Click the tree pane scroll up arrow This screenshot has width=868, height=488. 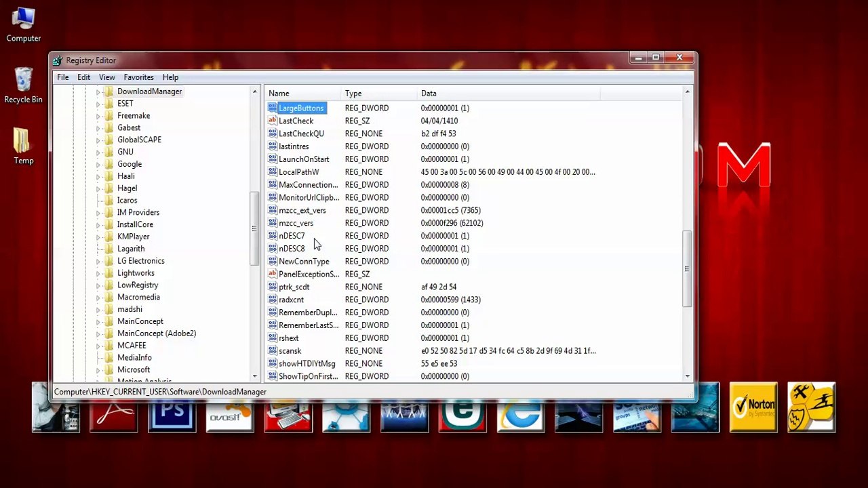pyautogui.click(x=255, y=91)
